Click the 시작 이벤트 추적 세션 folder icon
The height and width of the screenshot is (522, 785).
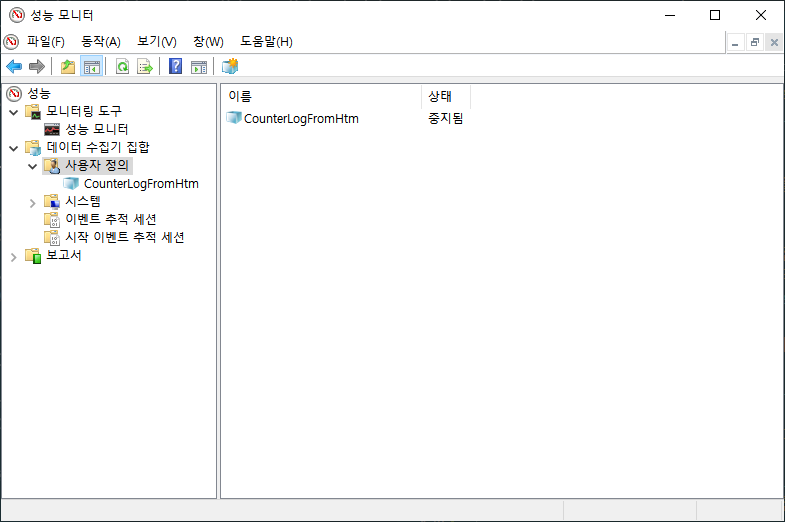tap(52, 238)
